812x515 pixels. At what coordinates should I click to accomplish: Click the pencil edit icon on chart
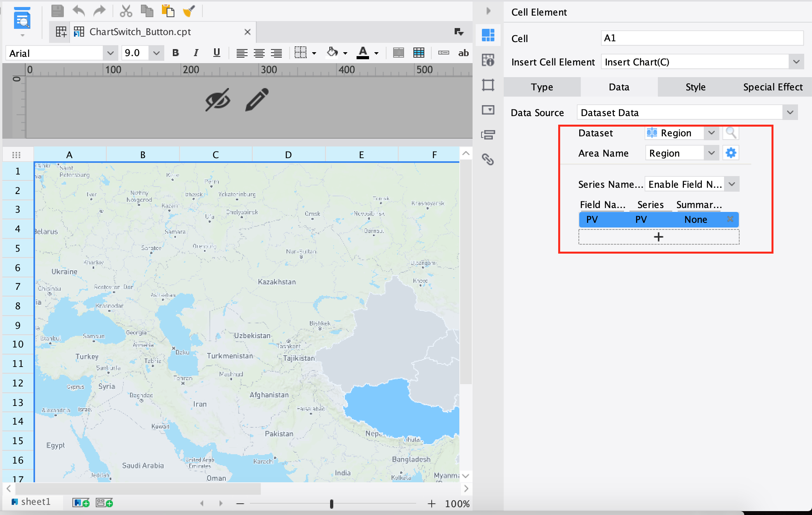tap(257, 100)
